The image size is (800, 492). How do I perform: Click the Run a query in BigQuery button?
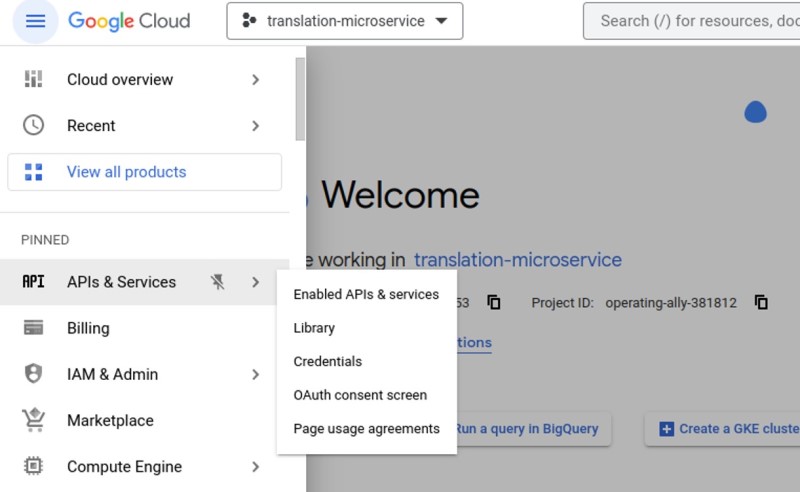[x=534, y=429]
